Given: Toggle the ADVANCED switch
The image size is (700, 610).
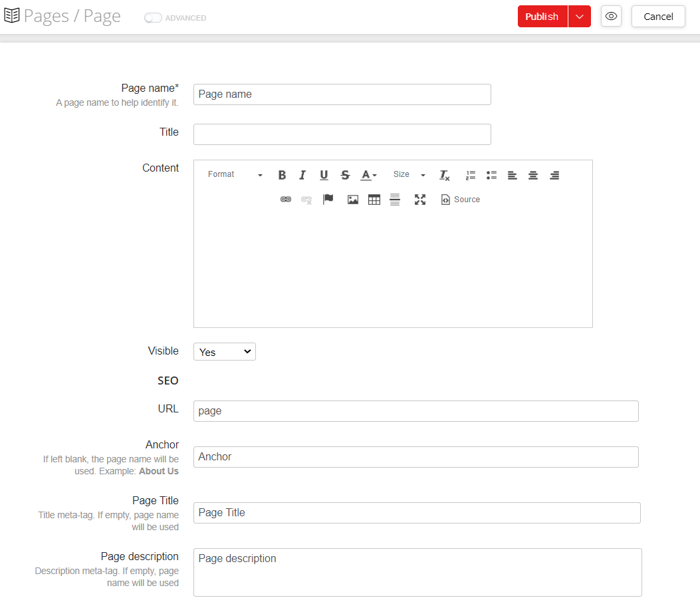Looking at the screenshot, I should click(152, 18).
